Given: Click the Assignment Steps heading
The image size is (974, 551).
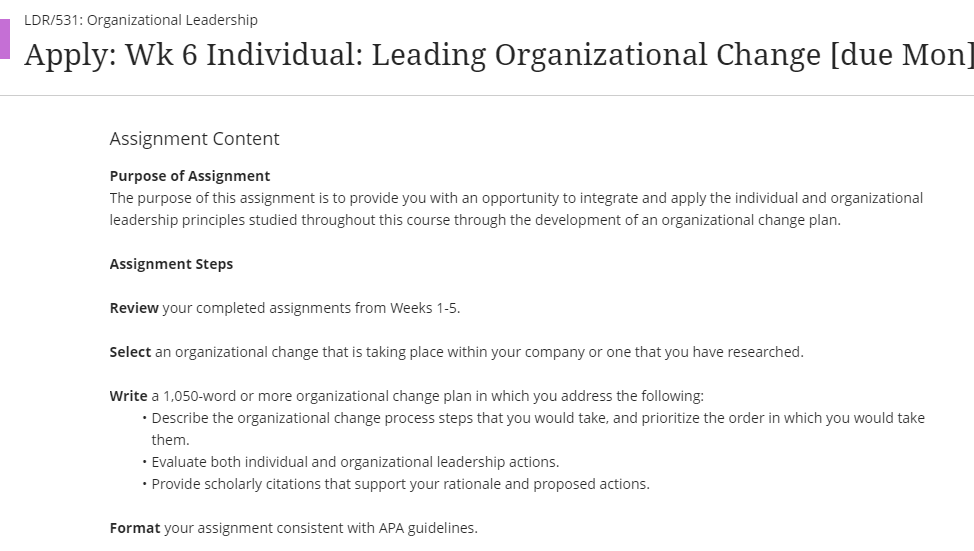Looking at the screenshot, I should 171,264.
